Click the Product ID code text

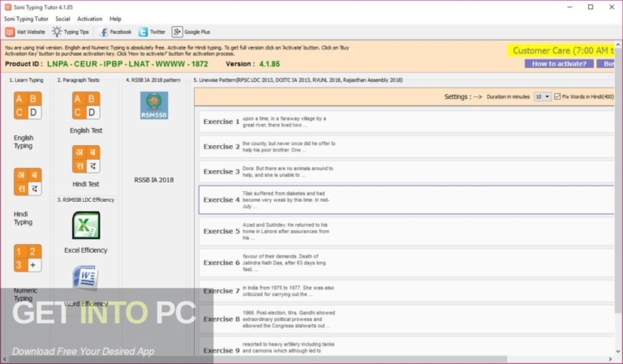[127, 64]
